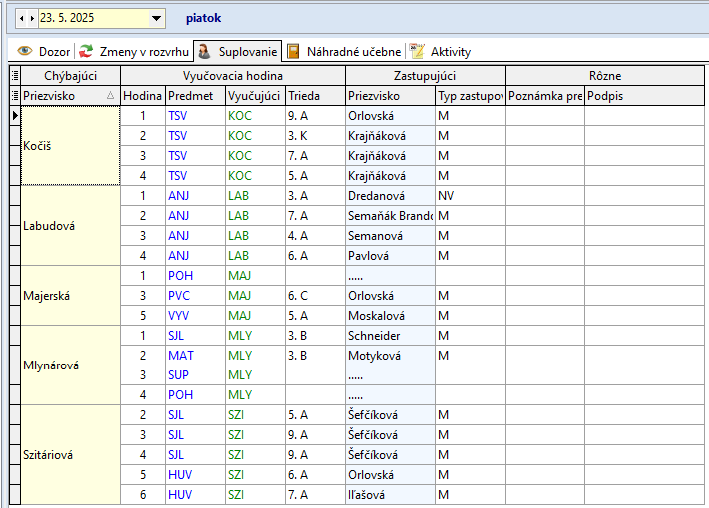This screenshot has width=709, height=508.
Task: Click the Rôzne group header
Action: (x=605, y=76)
